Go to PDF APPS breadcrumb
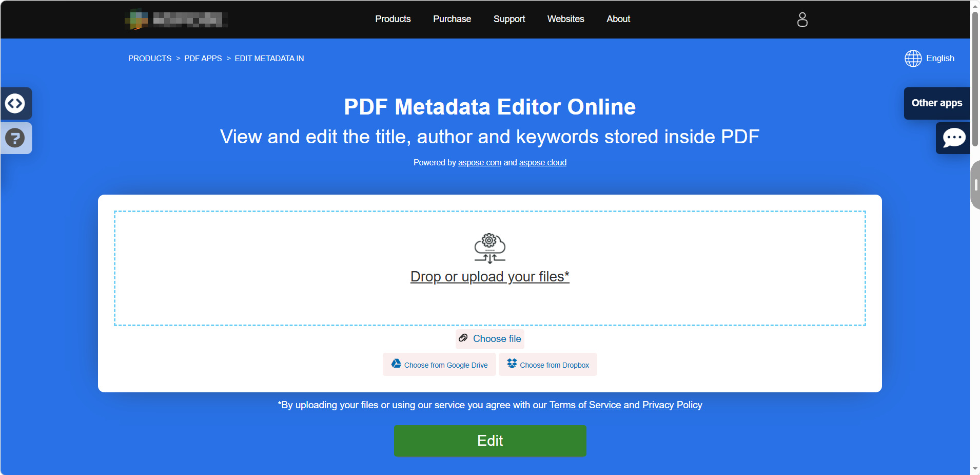This screenshot has width=980, height=475. pos(203,59)
